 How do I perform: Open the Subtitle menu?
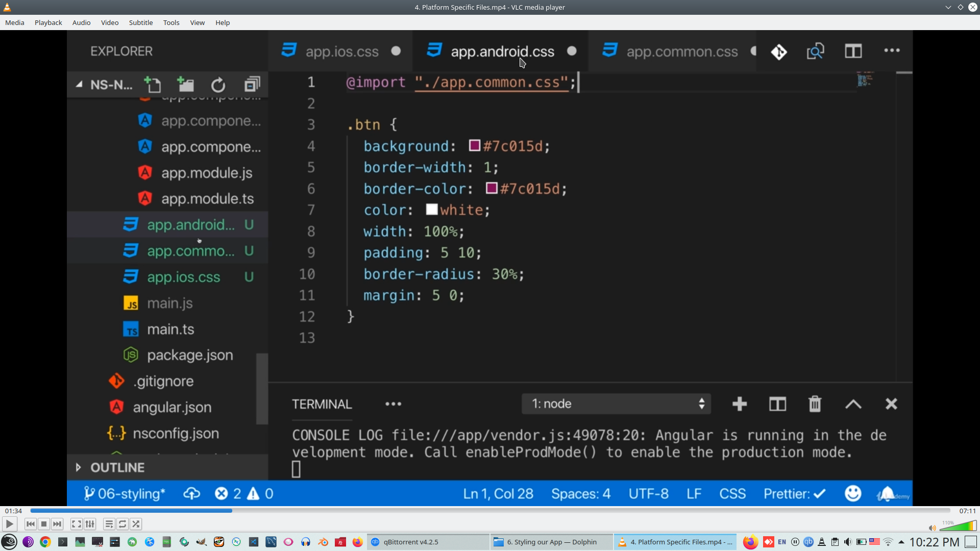point(140,22)
